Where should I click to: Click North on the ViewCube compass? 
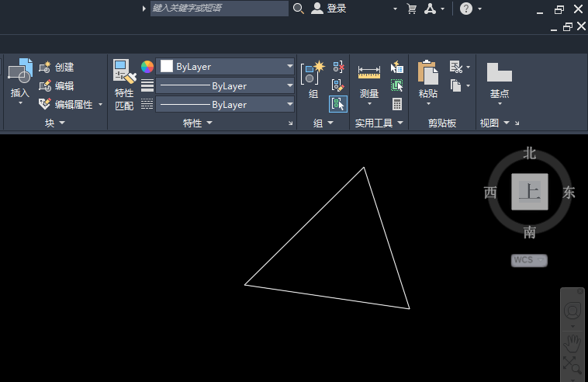pyautogui.click(x=530, y=153)
